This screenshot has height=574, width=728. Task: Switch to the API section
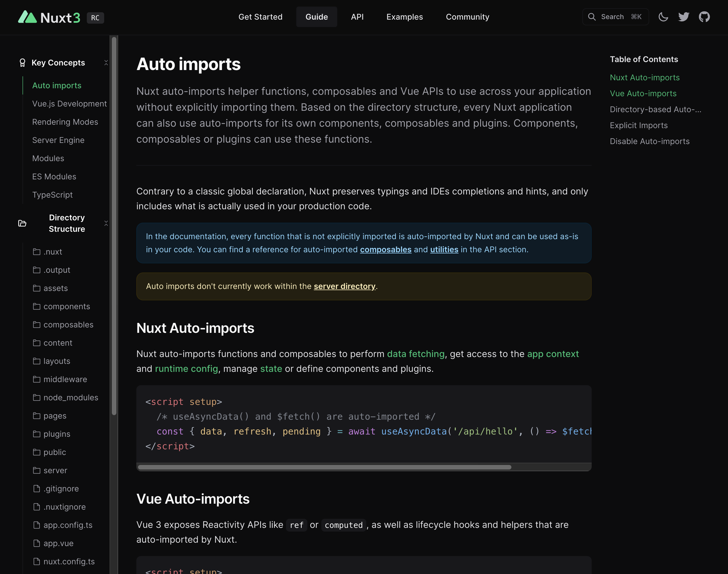357,17
